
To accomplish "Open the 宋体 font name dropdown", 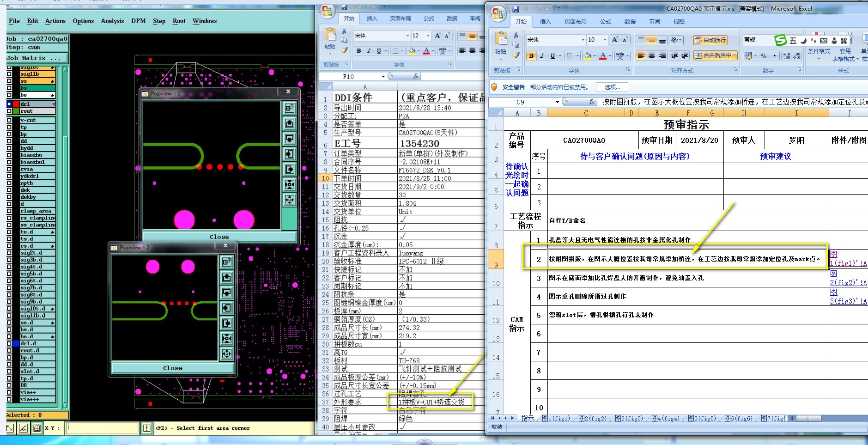I will (x=583, y=40).
